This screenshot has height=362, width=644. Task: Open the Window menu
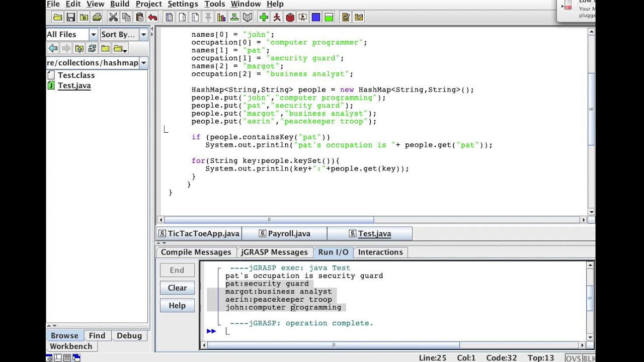(246, 4)
